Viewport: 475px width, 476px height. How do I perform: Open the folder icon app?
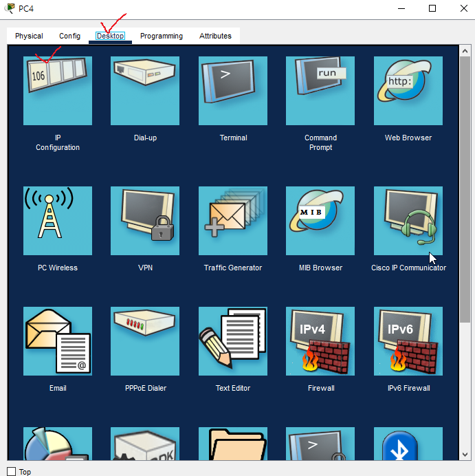tap(233, 444)
